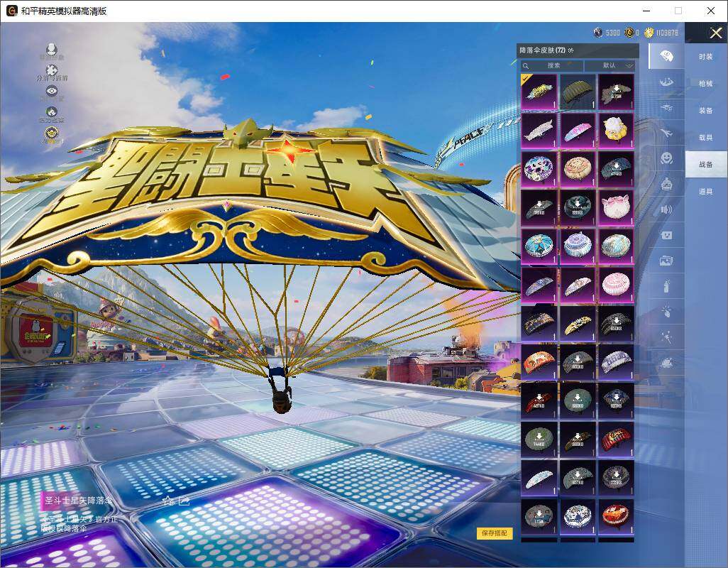This screenshot has width=728, height=568.
Task: Select the airplane skins category icon
Action: pos(666,133)
